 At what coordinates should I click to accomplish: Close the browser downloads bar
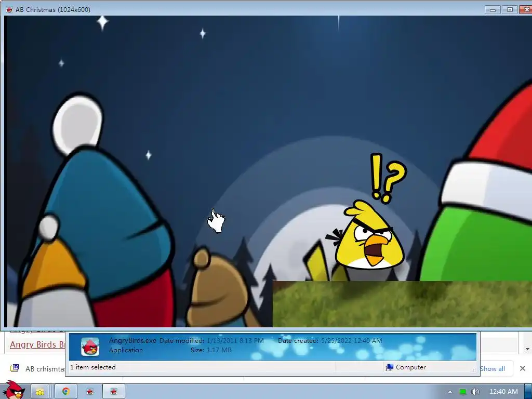pos(523,368)
